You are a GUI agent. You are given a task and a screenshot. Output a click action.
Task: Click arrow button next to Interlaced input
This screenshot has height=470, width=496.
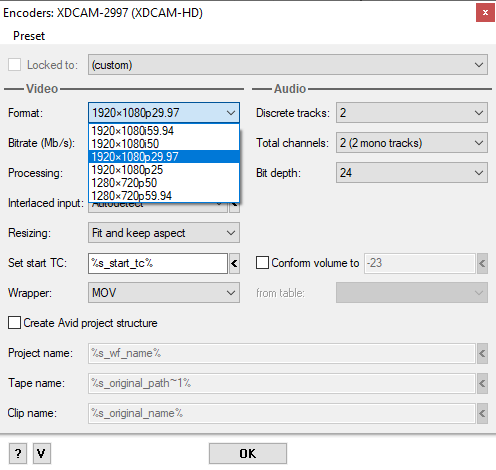point(234,207)
